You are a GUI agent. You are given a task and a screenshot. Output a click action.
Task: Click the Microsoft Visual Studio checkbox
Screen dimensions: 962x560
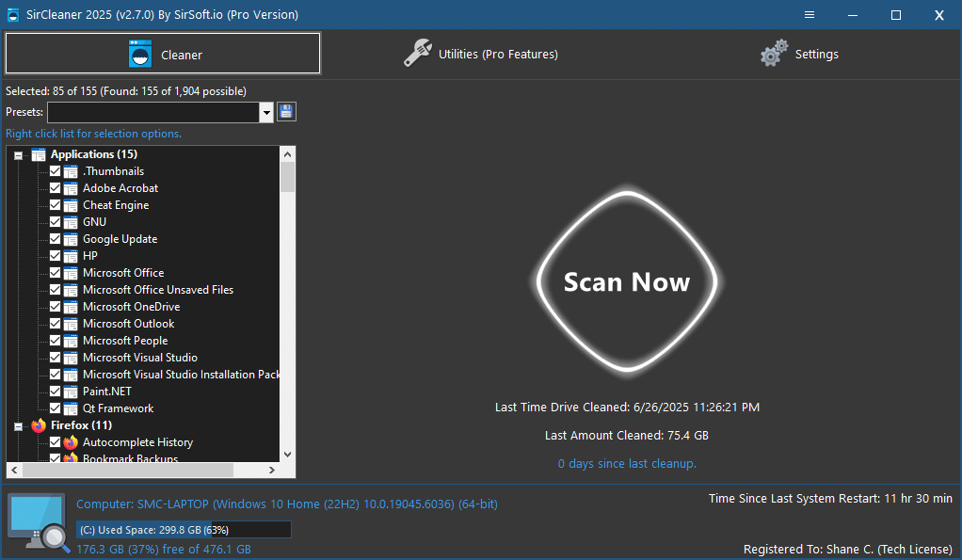tap(56, 358)
